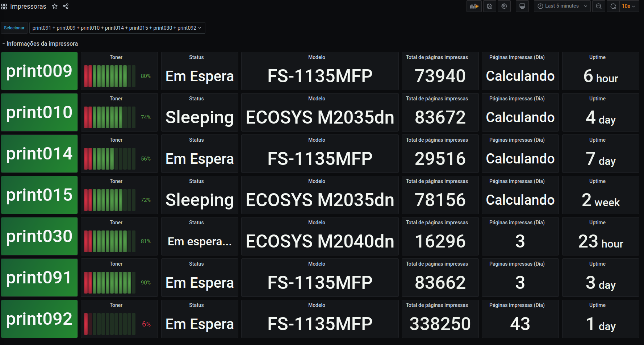Image resolution: width=644 pixels, height=345 pixels.
Task: Click the 338250 total pages value
Action: tap(440, 324)
